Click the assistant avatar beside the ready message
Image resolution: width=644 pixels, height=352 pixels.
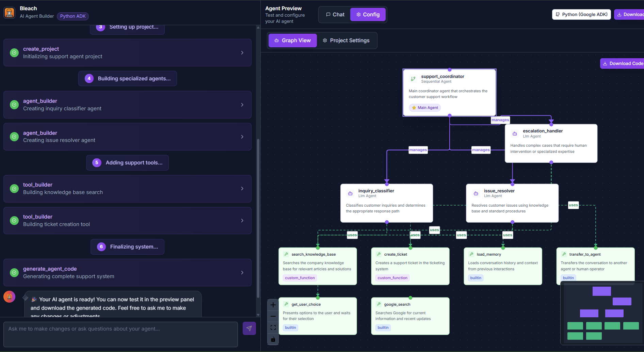coord(9,297)
